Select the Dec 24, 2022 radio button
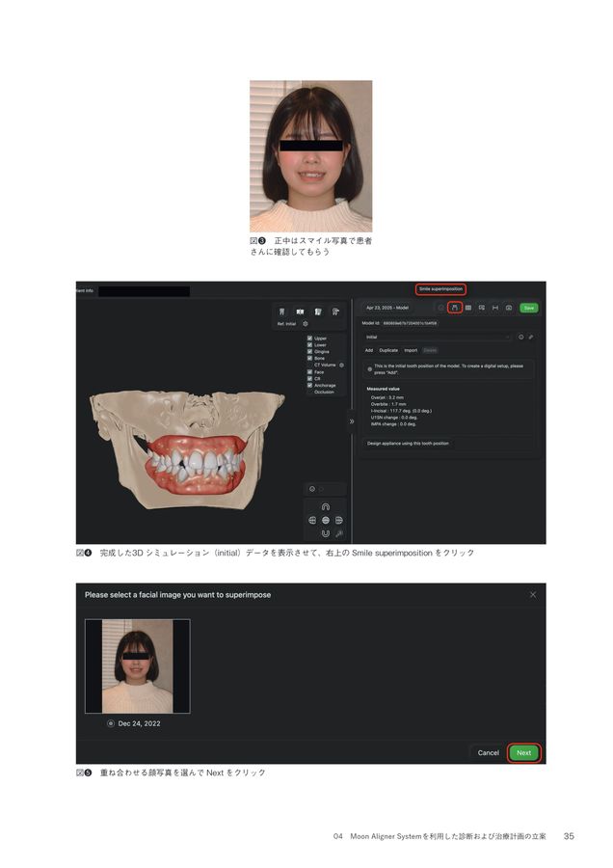This screenshot has width=613, height=868. click(x=111, y=723)
